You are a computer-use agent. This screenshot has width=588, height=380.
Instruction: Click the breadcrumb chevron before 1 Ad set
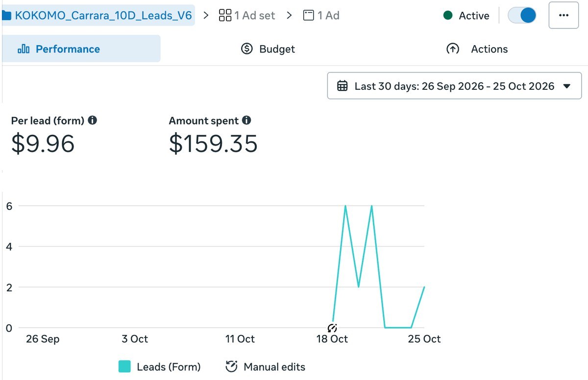[206, 15]
